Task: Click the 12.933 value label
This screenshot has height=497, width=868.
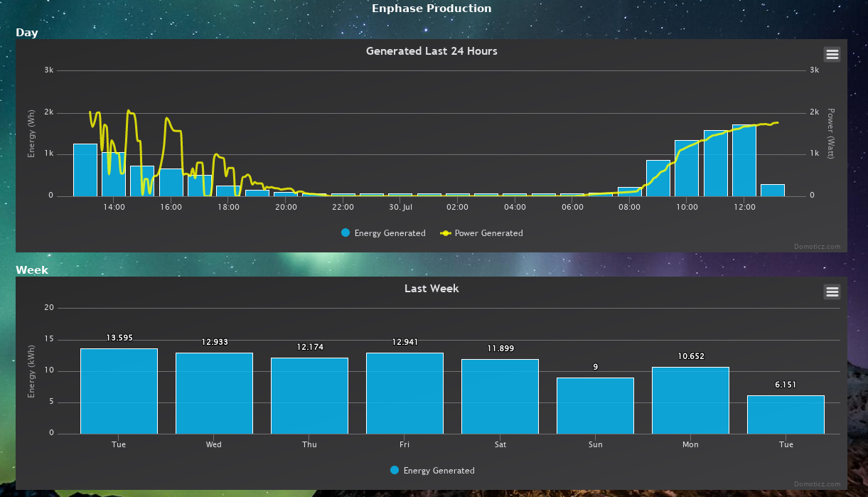Action: click(x=215, y=342)
